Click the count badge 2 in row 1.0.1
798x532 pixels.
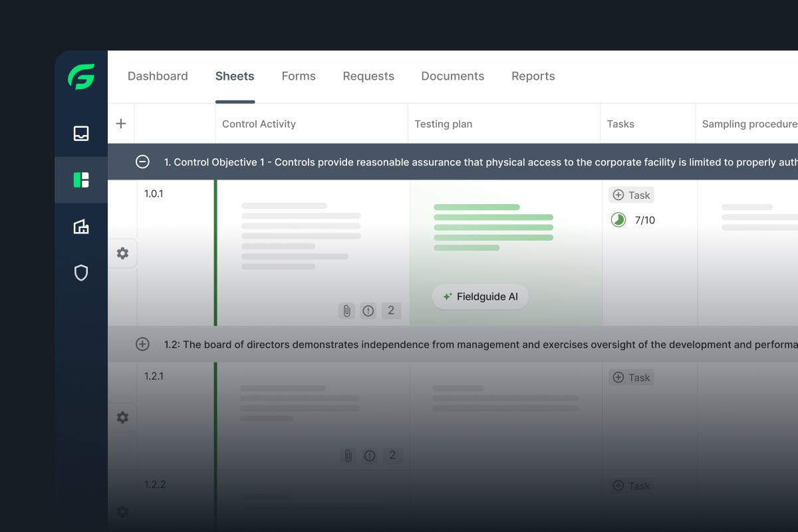(x=391, y=311)
